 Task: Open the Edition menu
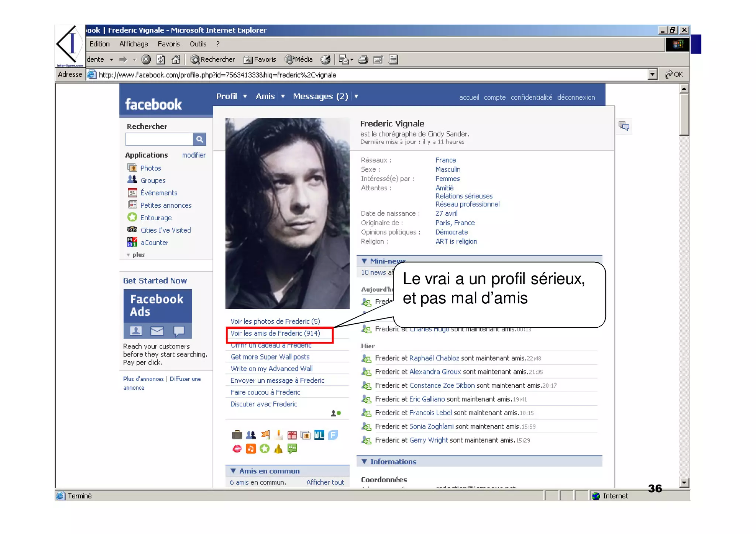(x=100, y=44)
